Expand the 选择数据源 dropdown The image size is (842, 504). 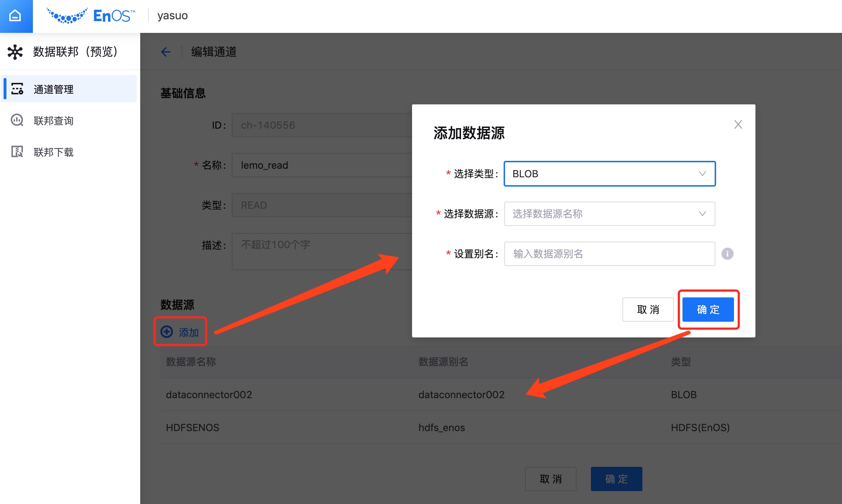[x=609, y=214]
